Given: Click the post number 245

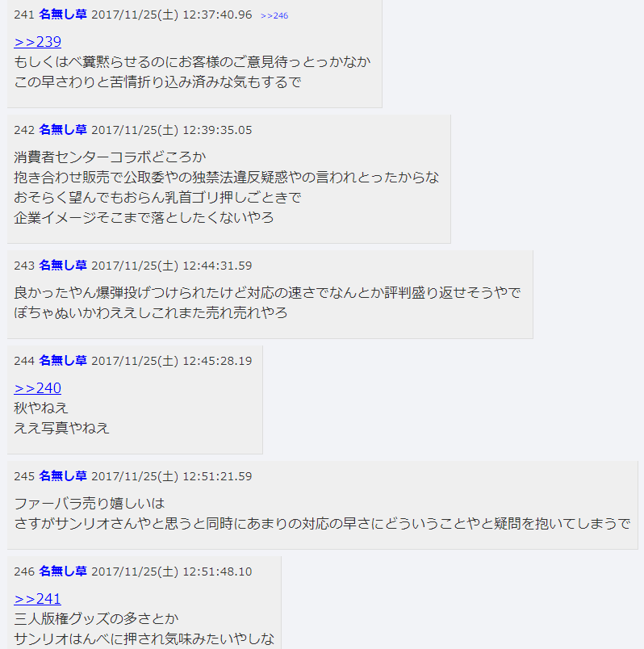Looking at the screenshot, I should [24, 476].
